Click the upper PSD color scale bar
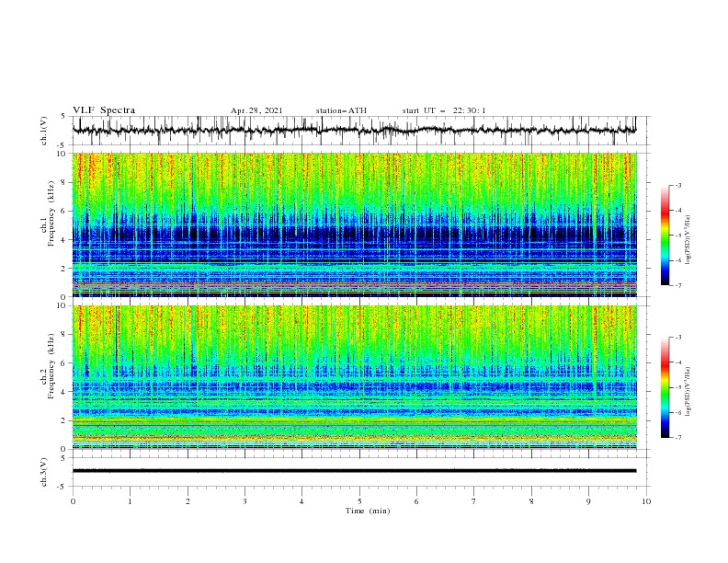Image resolution: width=728 pixels, height=563 pixels. click(665, 236)
